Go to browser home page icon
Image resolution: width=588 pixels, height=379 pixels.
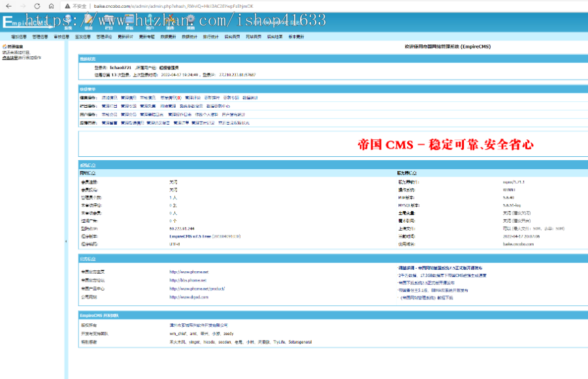click(51, 5)
